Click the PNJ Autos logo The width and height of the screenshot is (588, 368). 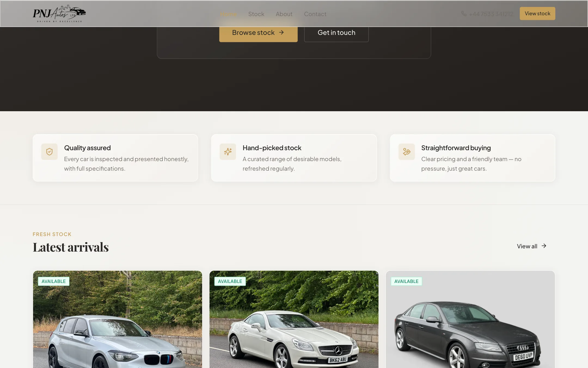(59, 14)
